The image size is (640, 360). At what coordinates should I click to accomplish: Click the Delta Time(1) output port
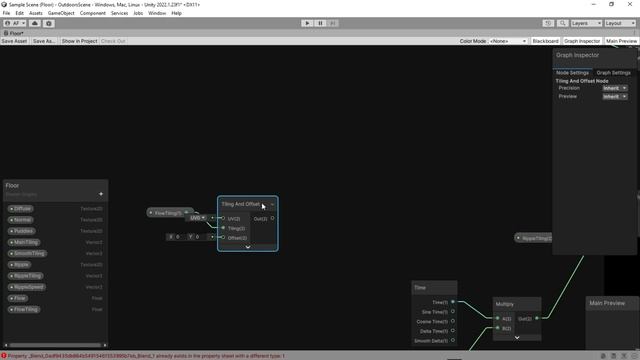tap(453, 331)
